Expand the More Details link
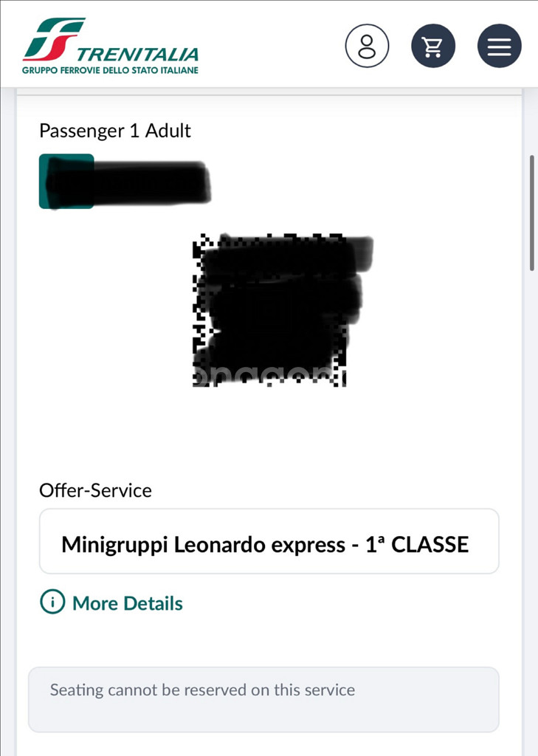 tap(128, 603)
